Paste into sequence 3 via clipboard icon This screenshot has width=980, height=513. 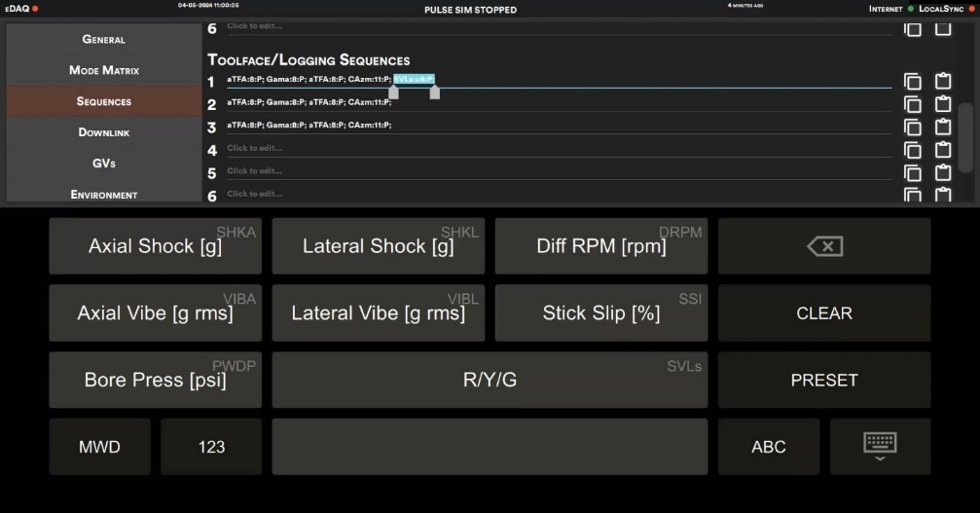(x=942, y=127)
